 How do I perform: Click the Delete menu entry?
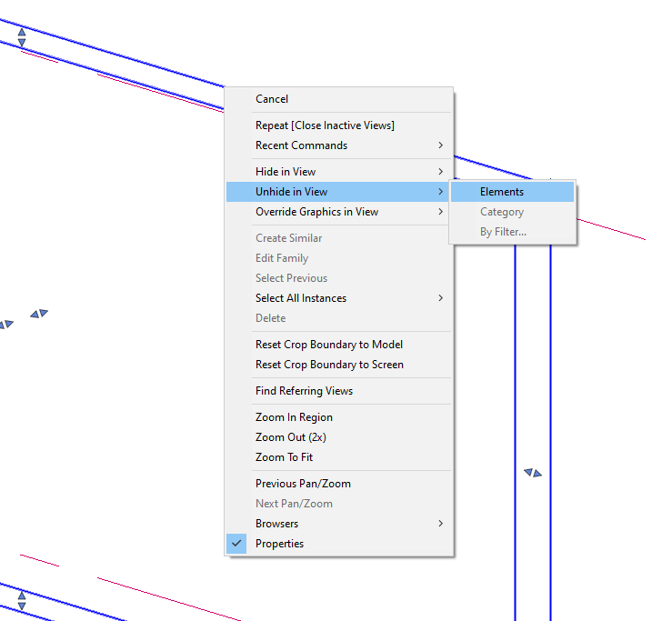click(x=338, y=318)
